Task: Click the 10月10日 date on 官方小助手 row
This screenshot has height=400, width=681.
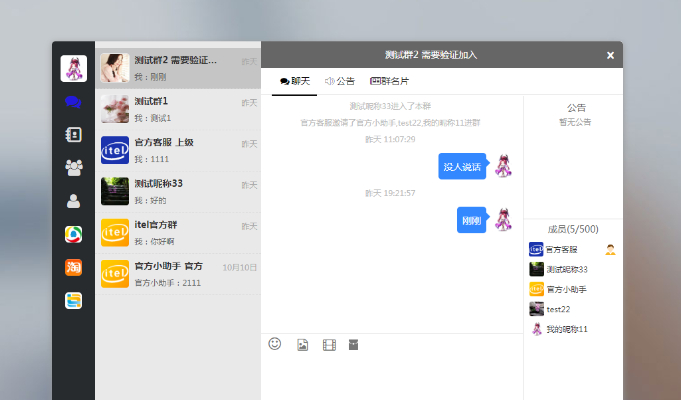Action: [x=240, y=268]
